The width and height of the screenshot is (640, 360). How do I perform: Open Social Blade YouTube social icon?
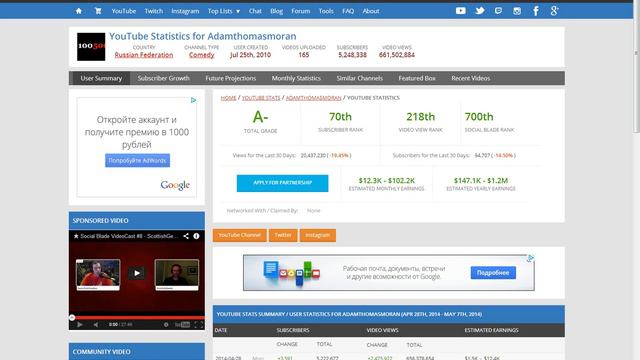pyautogui.click(x=460, y=11)
